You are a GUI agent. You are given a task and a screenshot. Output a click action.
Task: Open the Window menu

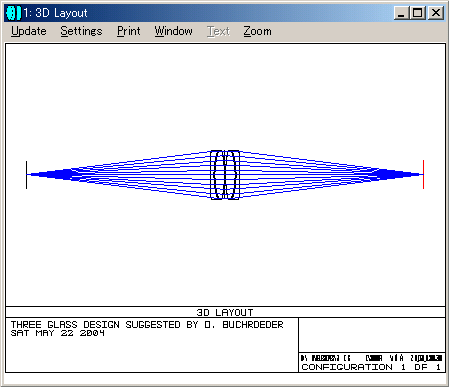(x=173, y=31)
